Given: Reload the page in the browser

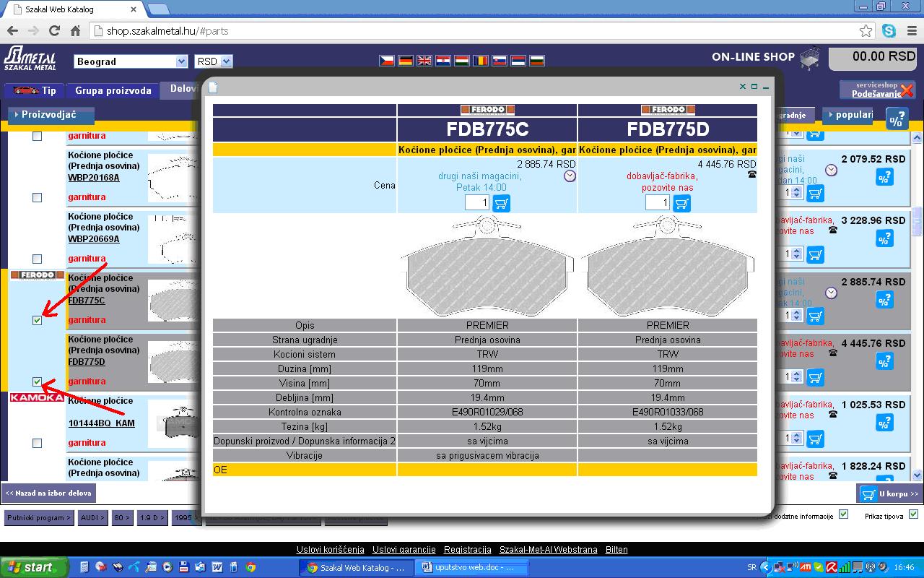Looking at the screenshot, I should pyautogui.click(x=54, y=31).
